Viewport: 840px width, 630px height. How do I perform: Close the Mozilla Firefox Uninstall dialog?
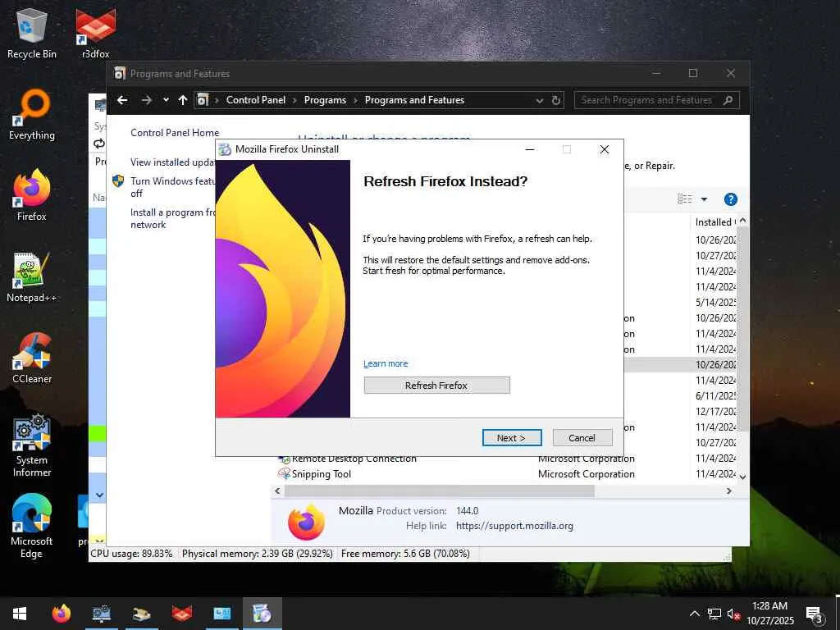pos(605,149)
